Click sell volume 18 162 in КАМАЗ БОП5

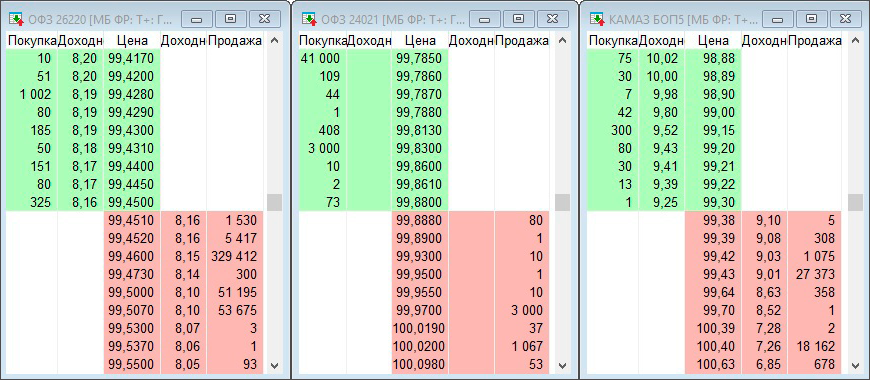(815, 346)
